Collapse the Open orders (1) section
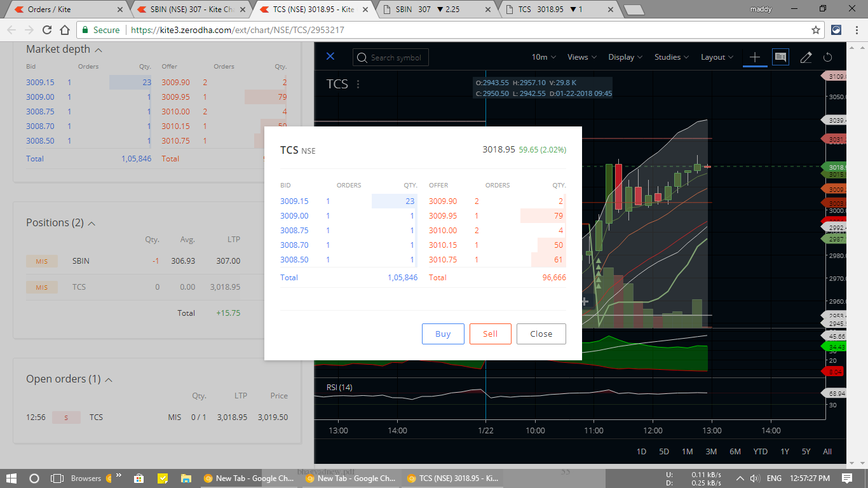Viewport: 868px width, 488px height. point(108,379)
